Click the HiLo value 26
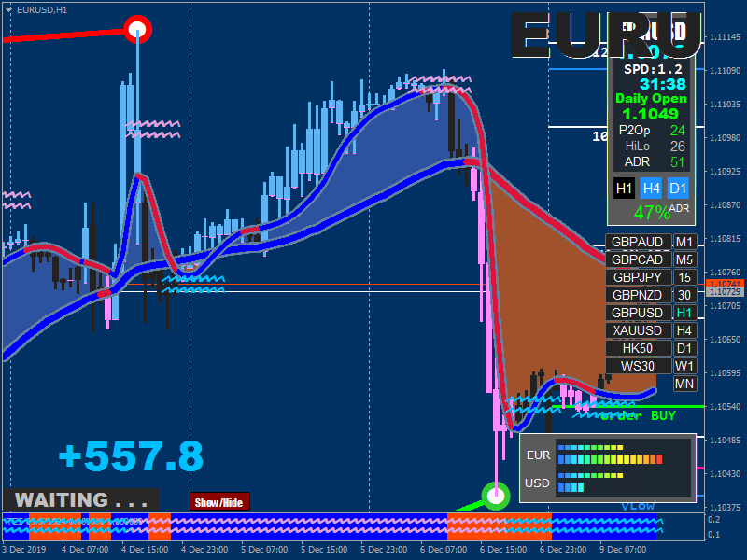The height and width of the screenshot is (560, 747). click(x=677, y=147)
